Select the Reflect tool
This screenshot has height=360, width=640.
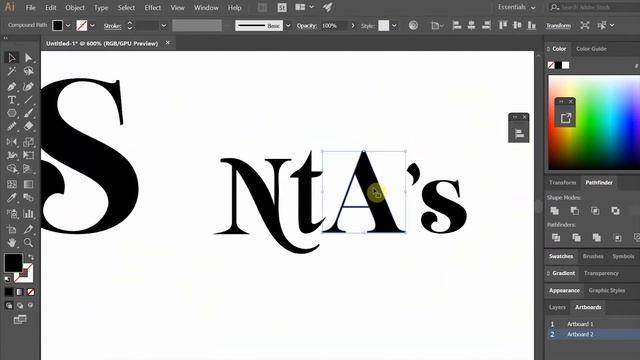click(x=11, y=142)
